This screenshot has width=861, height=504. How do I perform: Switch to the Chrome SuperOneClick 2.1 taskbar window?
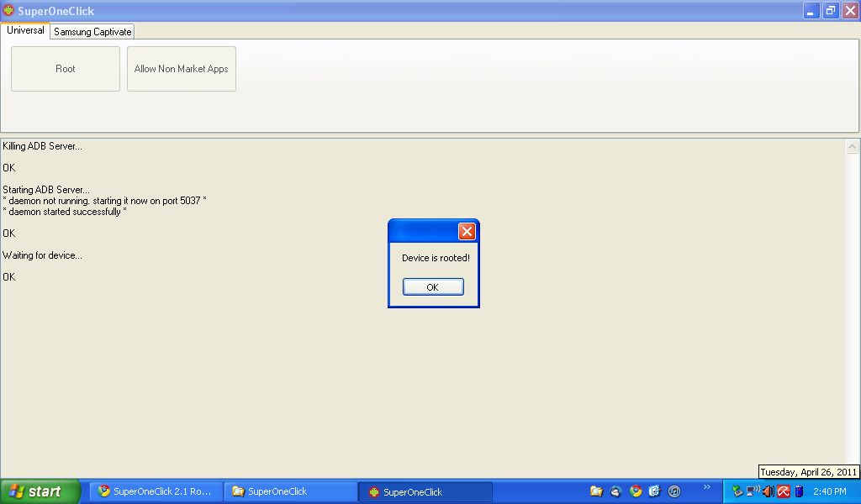click(x=156, y=491)
